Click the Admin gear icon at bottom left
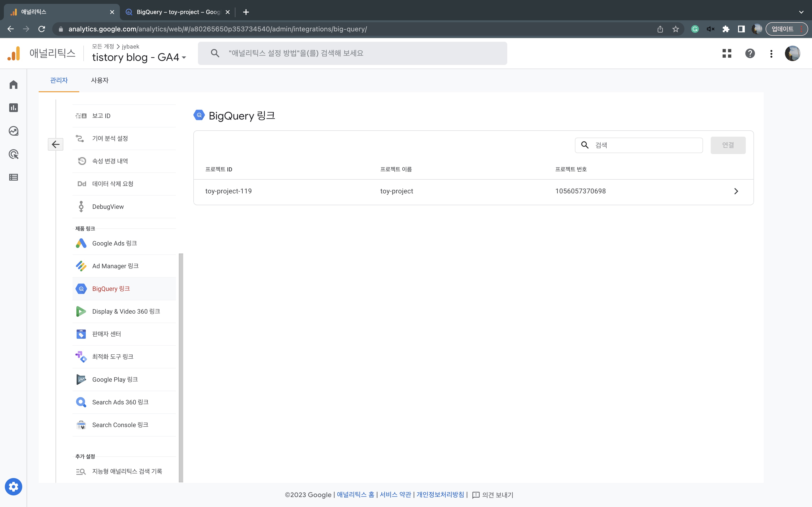 [14, 486]
